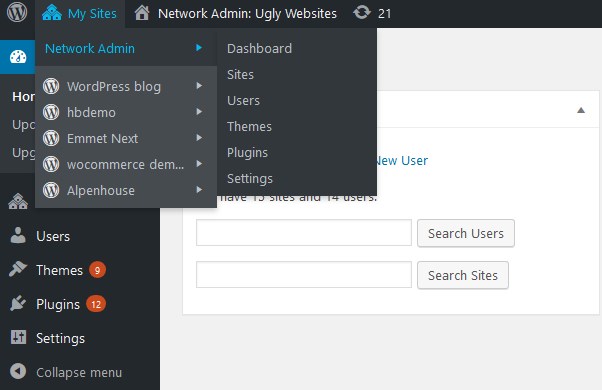602x390 pixels.
Task: Open Settings in the left sidebar
Action: coord(60,339)
